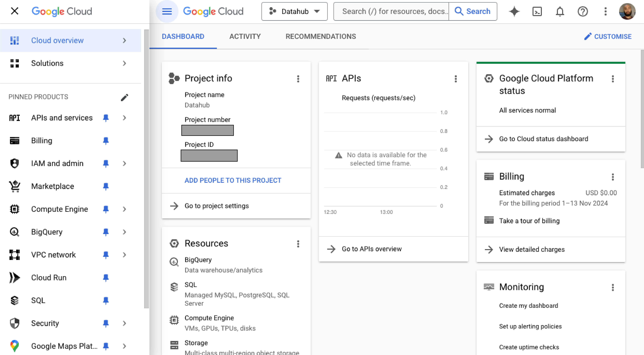644x355 pixels.
Task: Click the Marketplace cart icon
Action: tap(15, 186)
